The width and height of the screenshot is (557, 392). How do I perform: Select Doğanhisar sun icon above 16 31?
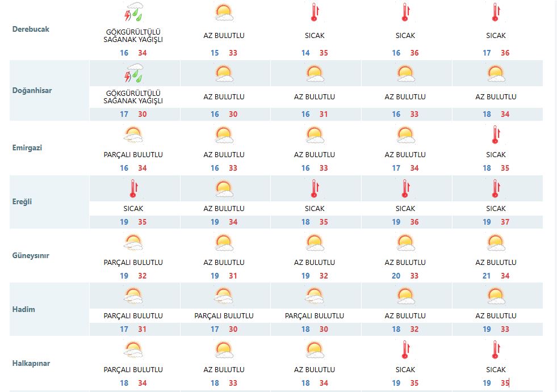coord(315,74)
